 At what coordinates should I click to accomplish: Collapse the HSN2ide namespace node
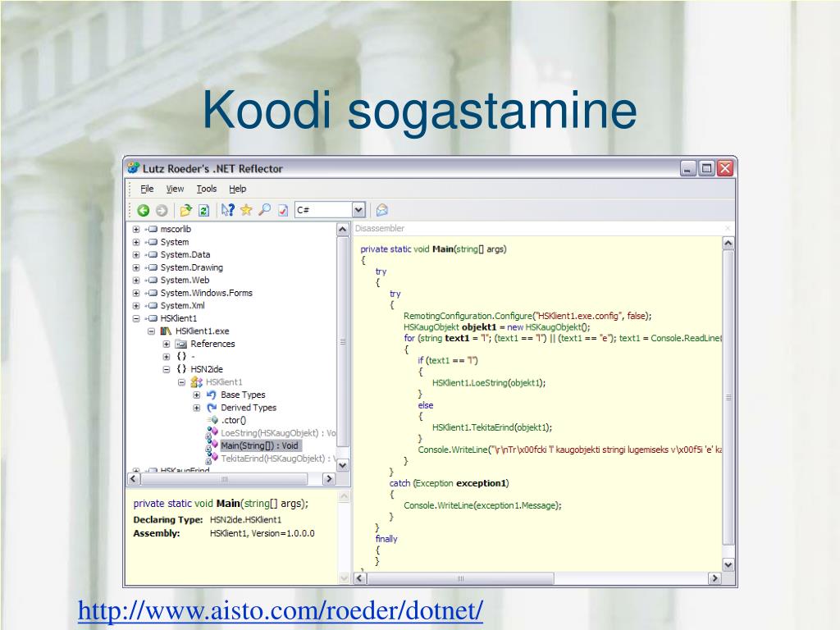pos(166,370)
